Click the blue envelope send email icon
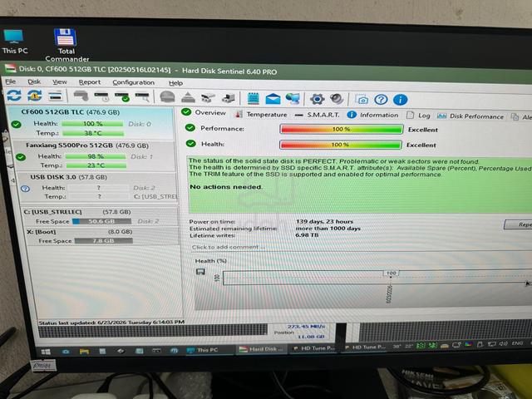The height and width of the screenshot is (399, 532). [x=273, y=99]
